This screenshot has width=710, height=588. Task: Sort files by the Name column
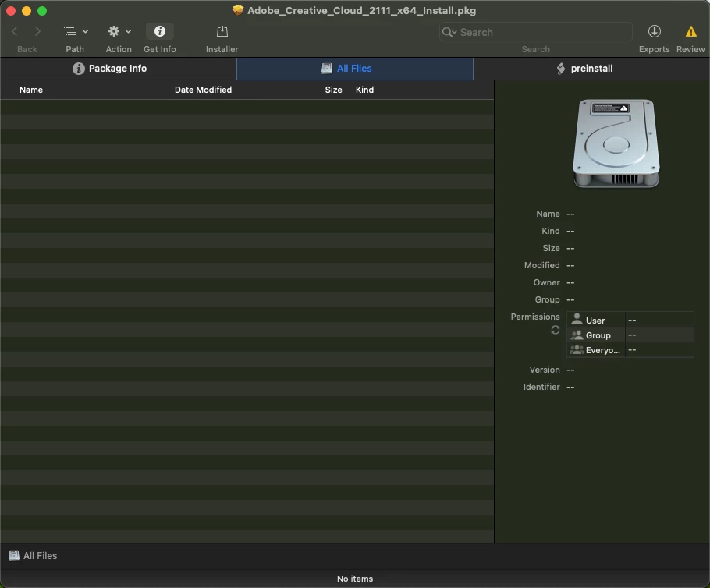(85, 90)
